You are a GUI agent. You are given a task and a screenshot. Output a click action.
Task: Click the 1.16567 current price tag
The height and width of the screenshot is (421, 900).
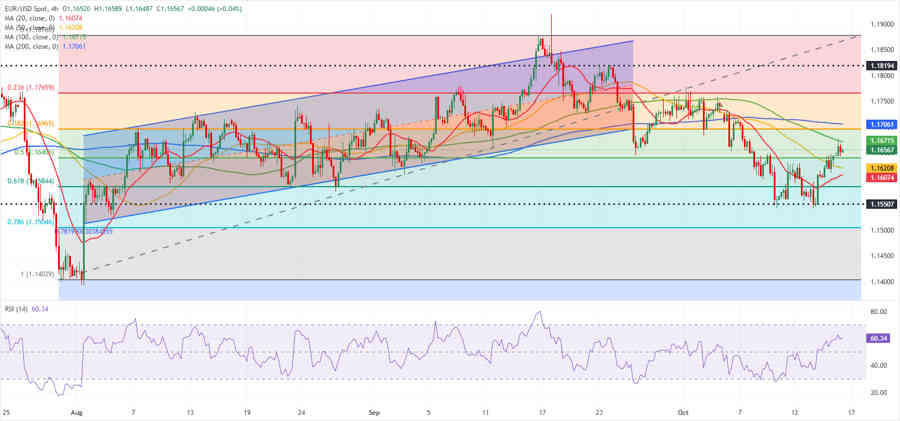pos(882,150)
